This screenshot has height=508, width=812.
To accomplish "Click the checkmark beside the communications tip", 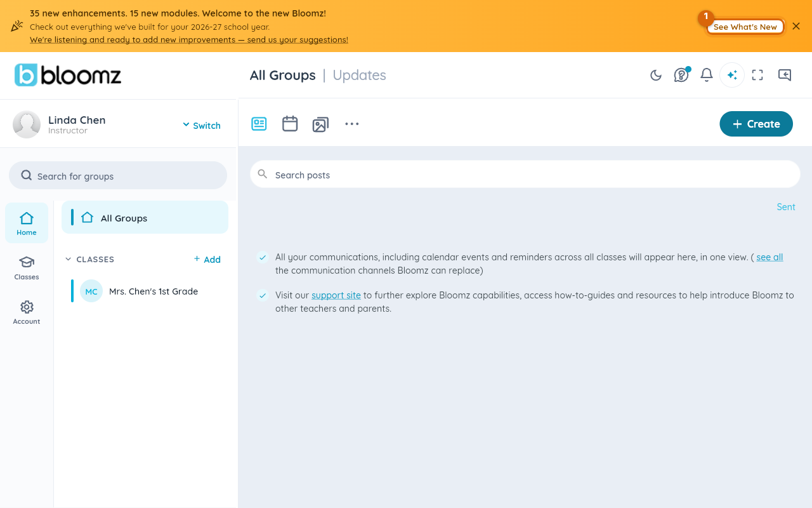I will tap(263, 257).
